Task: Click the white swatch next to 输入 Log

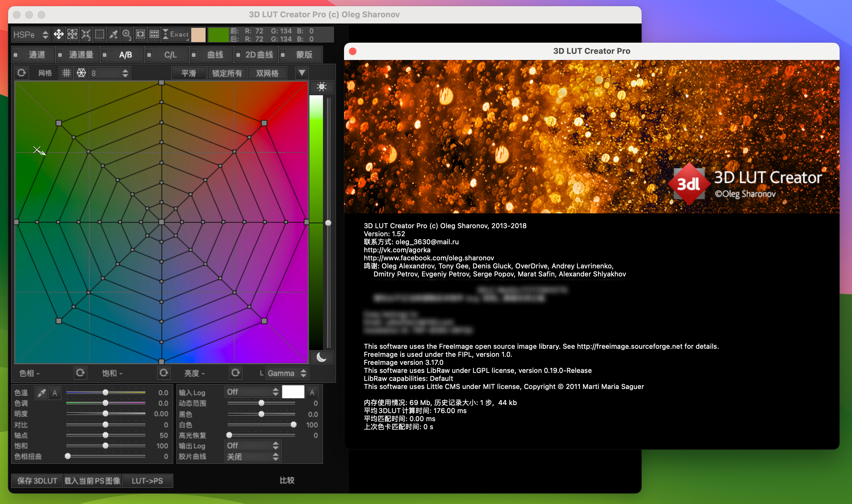Action: tap(293, 392)
